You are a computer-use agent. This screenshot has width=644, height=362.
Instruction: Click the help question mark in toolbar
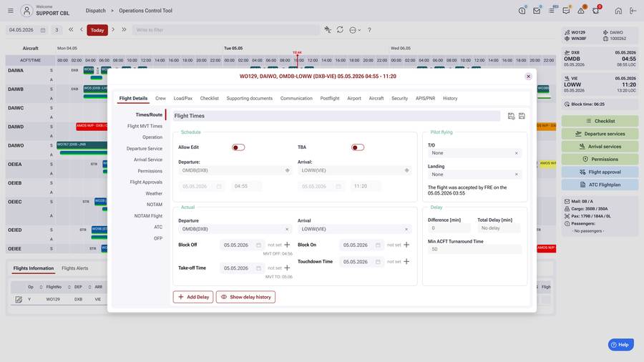pyautogui.click(x=369, y=30)
